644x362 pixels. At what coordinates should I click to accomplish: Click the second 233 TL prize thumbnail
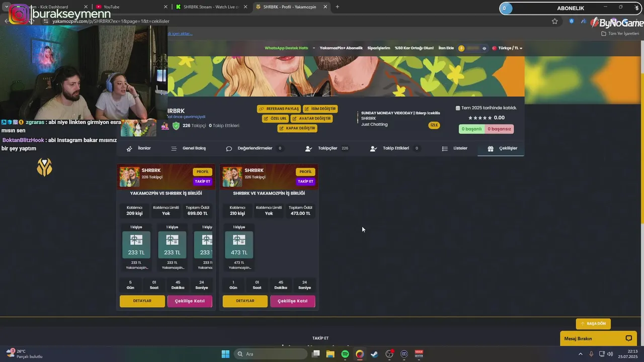(172, 245)
